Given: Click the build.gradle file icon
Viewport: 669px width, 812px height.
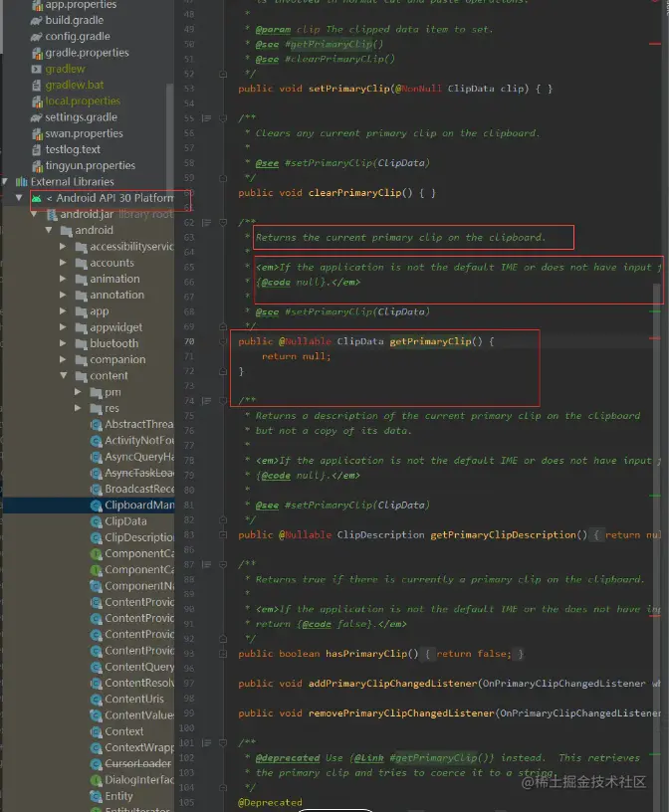Looking at the screenshot, I should click(x=36, y=21).
